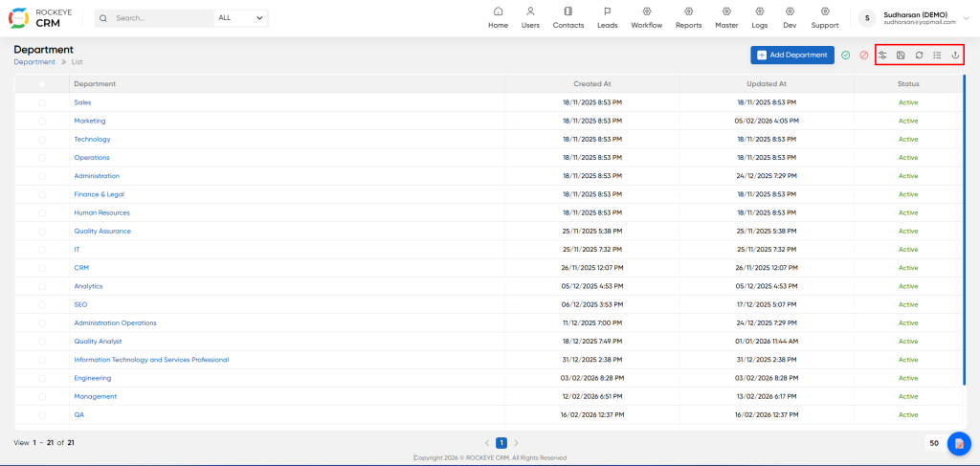Click Active status in the QA row

pos(908,414)
